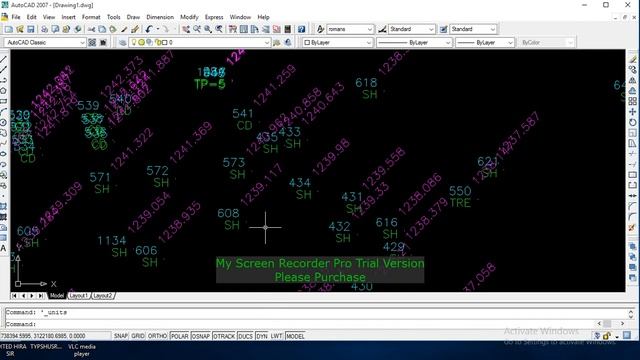
Task: Click the Text Style icon beside romans
Action: (320, 29)
